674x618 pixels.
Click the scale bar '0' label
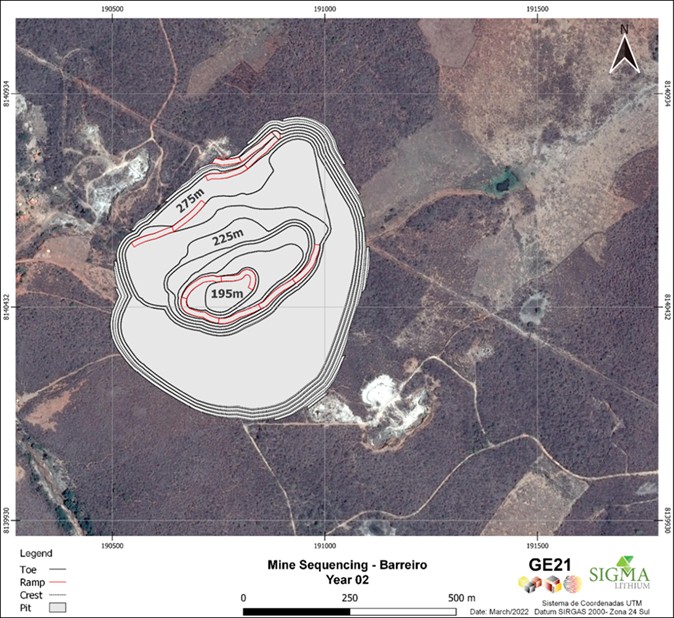[x=243, y=598]
